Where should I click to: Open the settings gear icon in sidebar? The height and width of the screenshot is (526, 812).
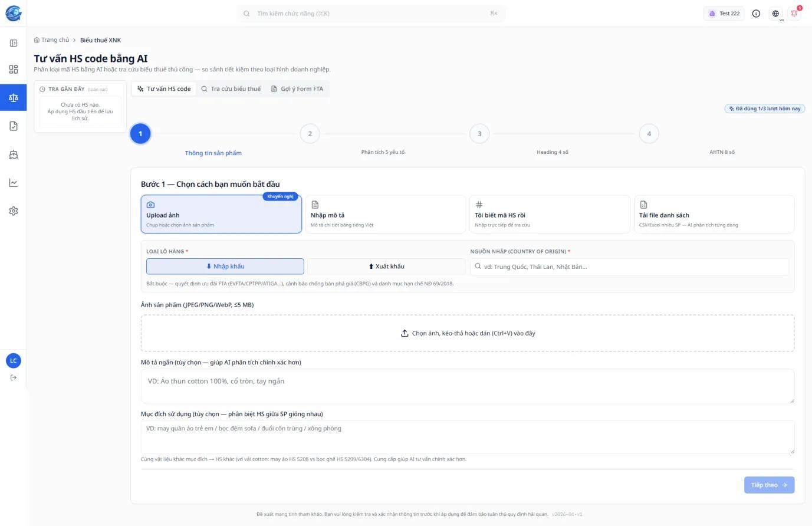tap(14, 211)
